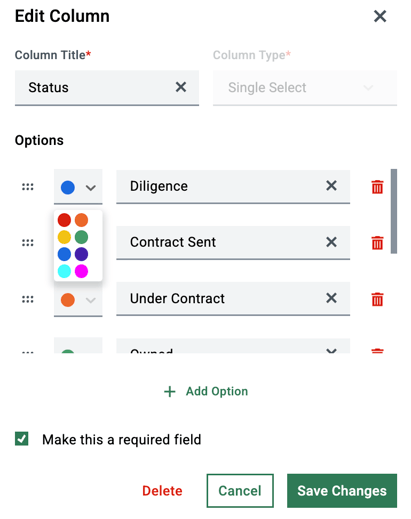The height and width of the screenshot is (519, 411).
Task: Clear the Contract Sent option text
Action: [331, 242]
